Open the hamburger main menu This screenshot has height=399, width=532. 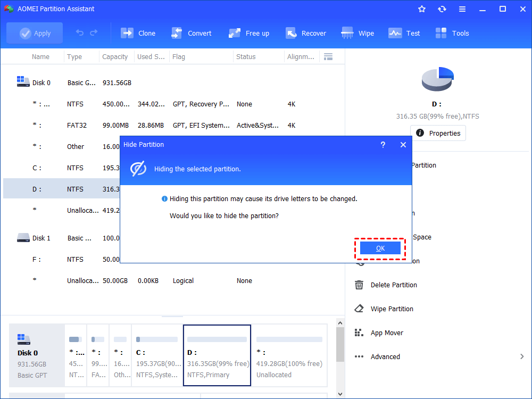462,9
